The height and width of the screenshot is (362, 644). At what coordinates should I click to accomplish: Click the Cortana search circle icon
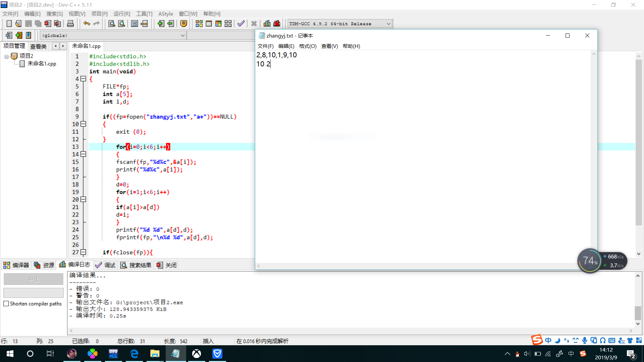tap(30, 354)
